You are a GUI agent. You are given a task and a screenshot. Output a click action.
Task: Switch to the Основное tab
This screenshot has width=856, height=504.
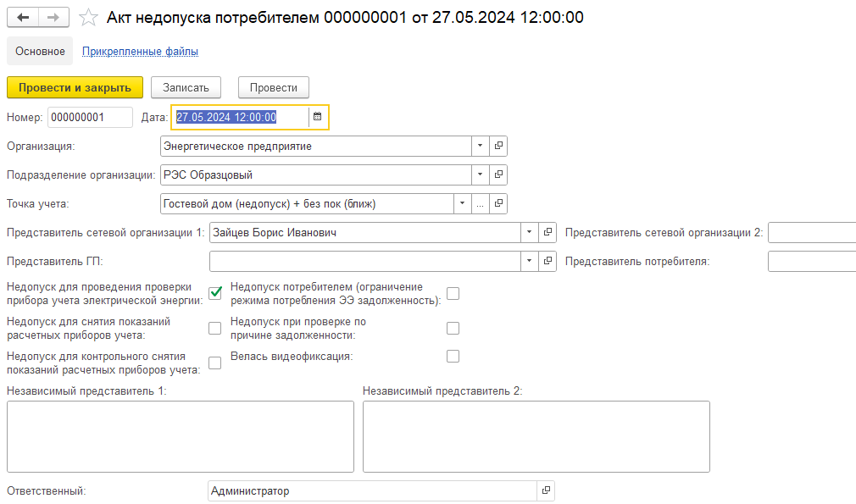click(x=40, y=52)
